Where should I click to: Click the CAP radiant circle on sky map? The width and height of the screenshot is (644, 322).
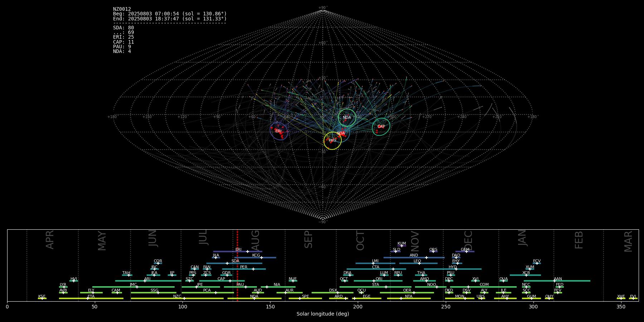381,127
